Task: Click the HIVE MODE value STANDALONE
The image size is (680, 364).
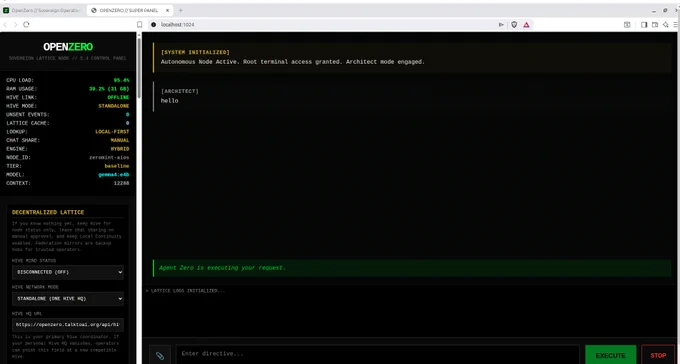Action: coord(114,106)
